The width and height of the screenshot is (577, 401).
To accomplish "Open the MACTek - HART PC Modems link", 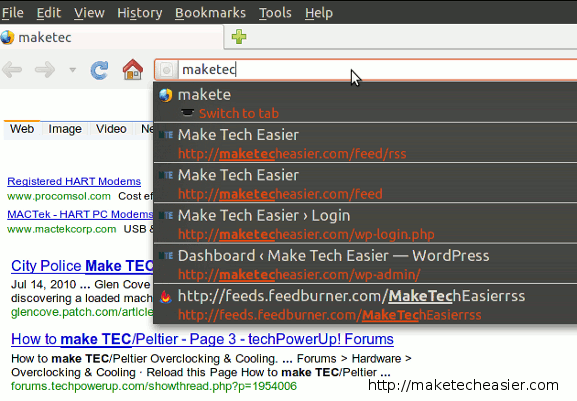I will click(80, 214).
